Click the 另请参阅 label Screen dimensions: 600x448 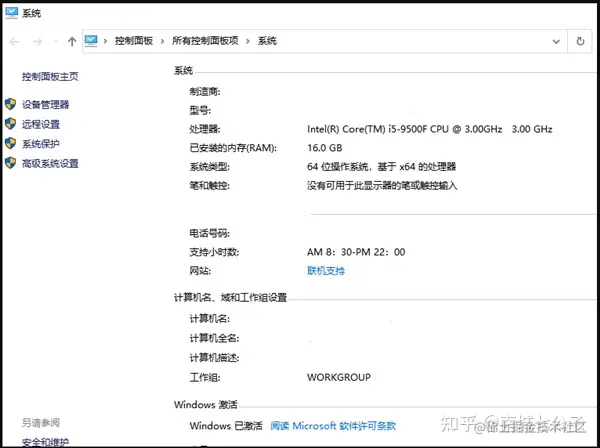pyautogui.click(x=41, y=423)
